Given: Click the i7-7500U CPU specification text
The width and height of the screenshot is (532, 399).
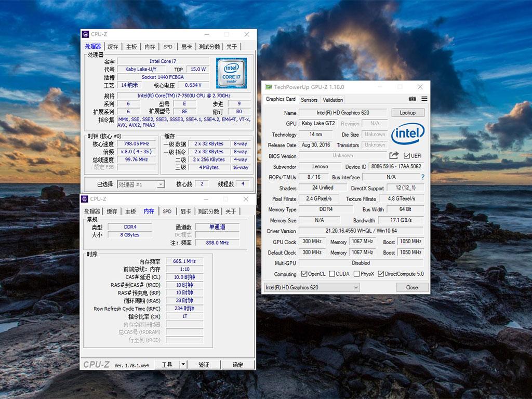Looking at the screenshot, I should 183,96.
